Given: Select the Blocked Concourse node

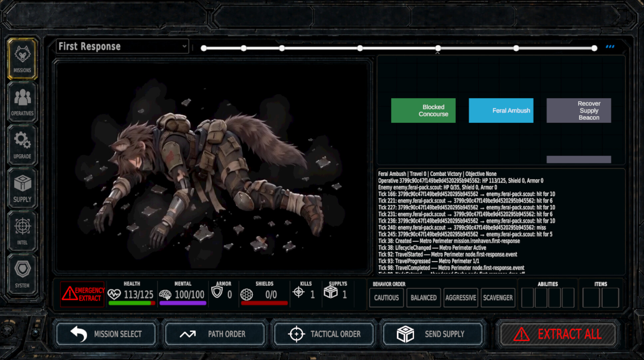Looking at the screenshot, I should [x=423, y=110].
